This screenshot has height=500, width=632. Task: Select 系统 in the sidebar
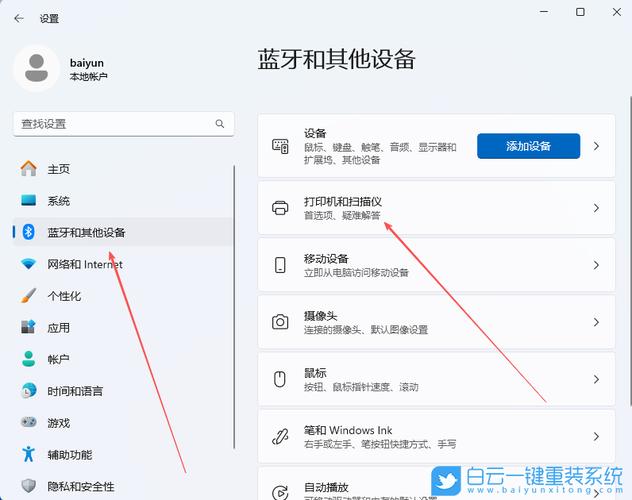(x=123, y=200)
